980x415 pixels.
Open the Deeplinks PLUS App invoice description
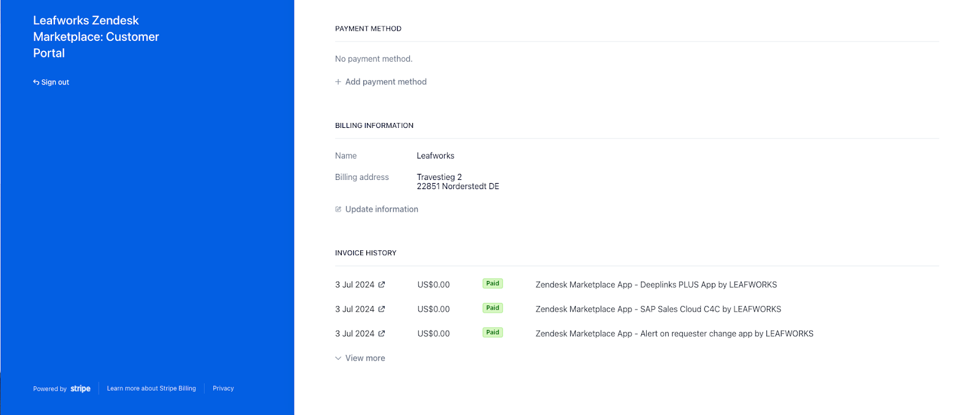656,285
